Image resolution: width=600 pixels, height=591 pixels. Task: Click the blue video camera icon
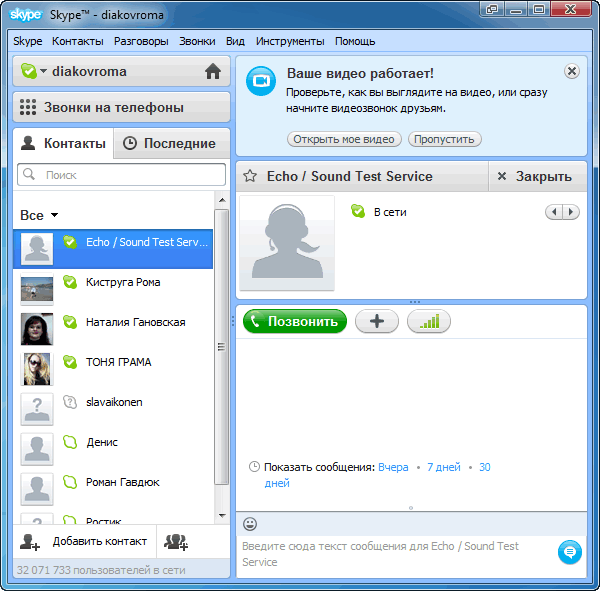coord(261,81)
